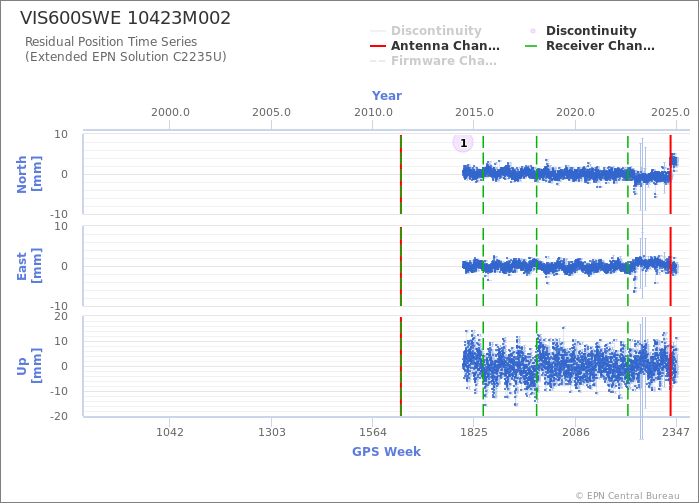Image resolution: width=700 pixels, height=504 pixels.
Task: Click the subtitle Residual Position Time Series
Action: coord(111,42)
